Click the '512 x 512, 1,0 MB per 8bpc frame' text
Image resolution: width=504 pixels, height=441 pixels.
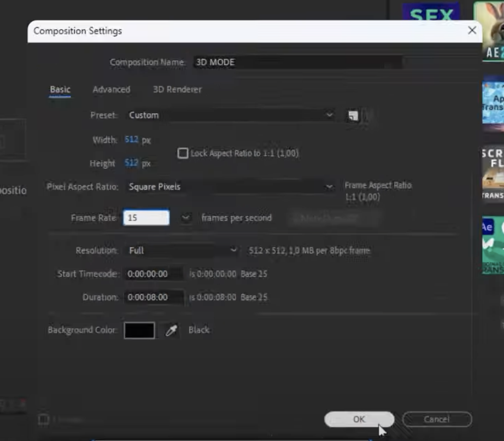pos(309,251)
